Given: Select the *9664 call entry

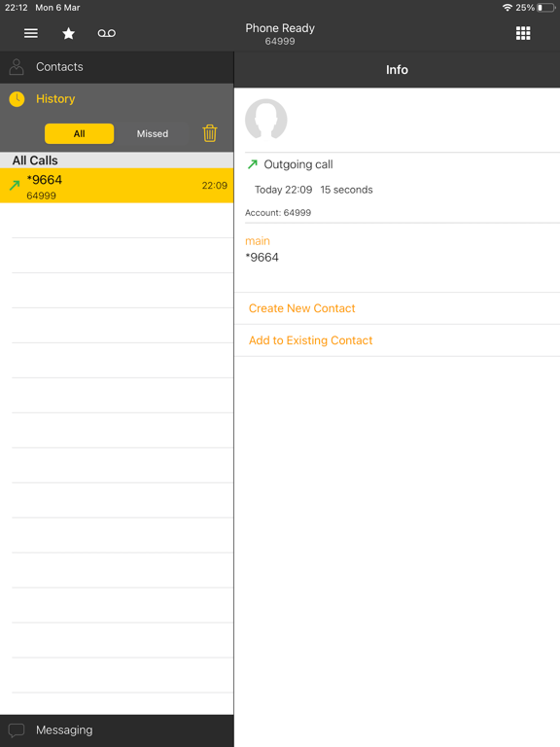Looking at the screenshot, I should coord(117,186).
